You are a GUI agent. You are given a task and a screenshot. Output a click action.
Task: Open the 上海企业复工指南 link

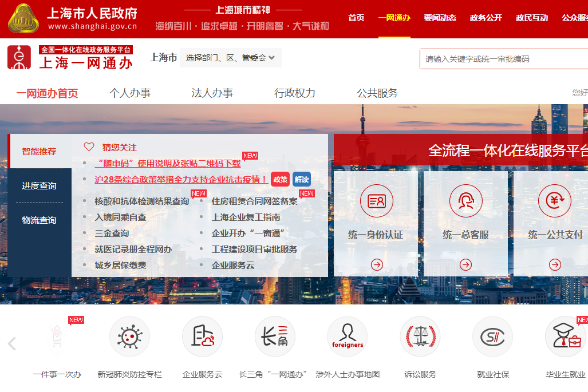click(246, 217)
